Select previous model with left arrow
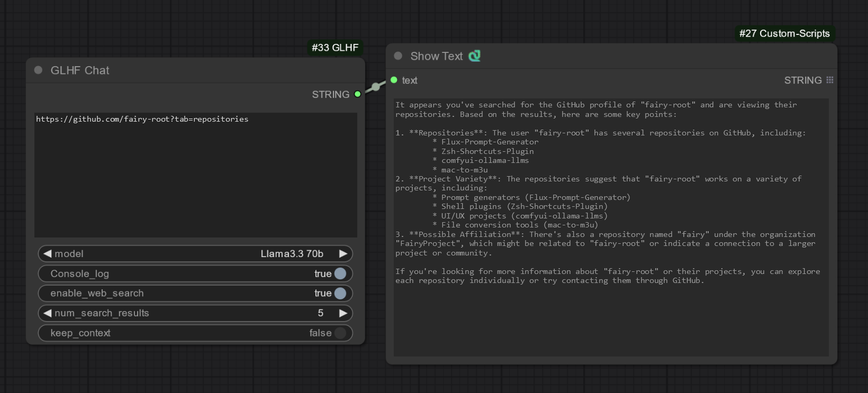This screenshot has height=393, width=868. [x=47, y=253]
